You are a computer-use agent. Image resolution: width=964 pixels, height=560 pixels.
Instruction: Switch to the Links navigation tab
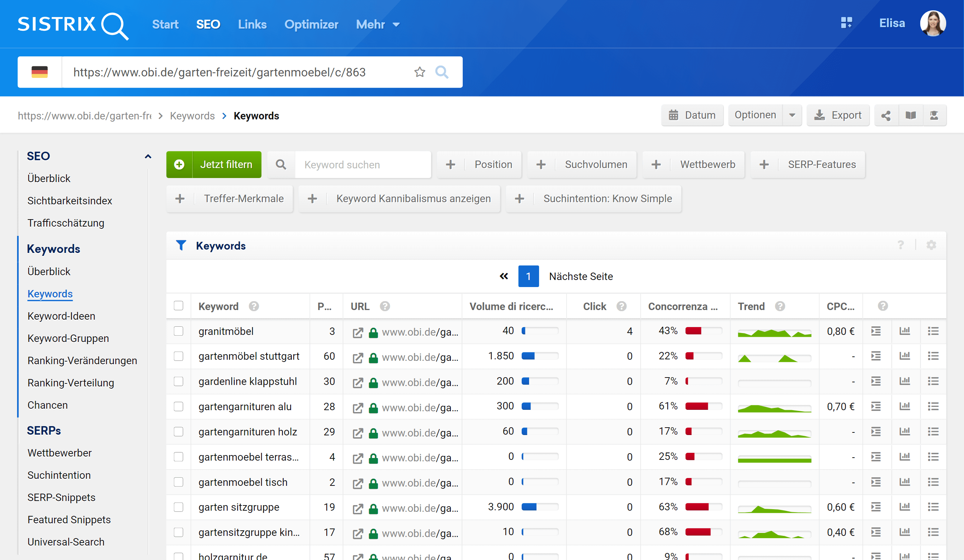click(x=252, y=24)
